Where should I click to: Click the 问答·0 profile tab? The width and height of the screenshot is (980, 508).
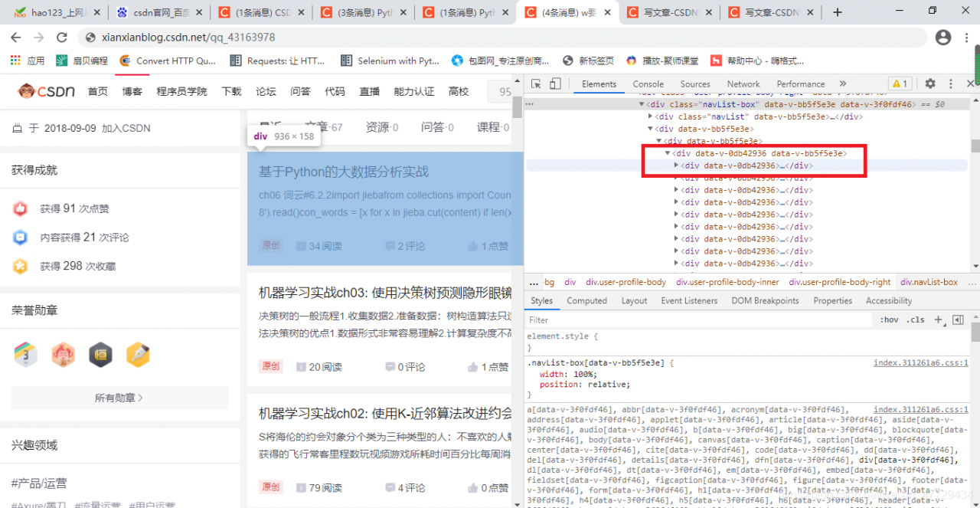(x=437, y=127)
